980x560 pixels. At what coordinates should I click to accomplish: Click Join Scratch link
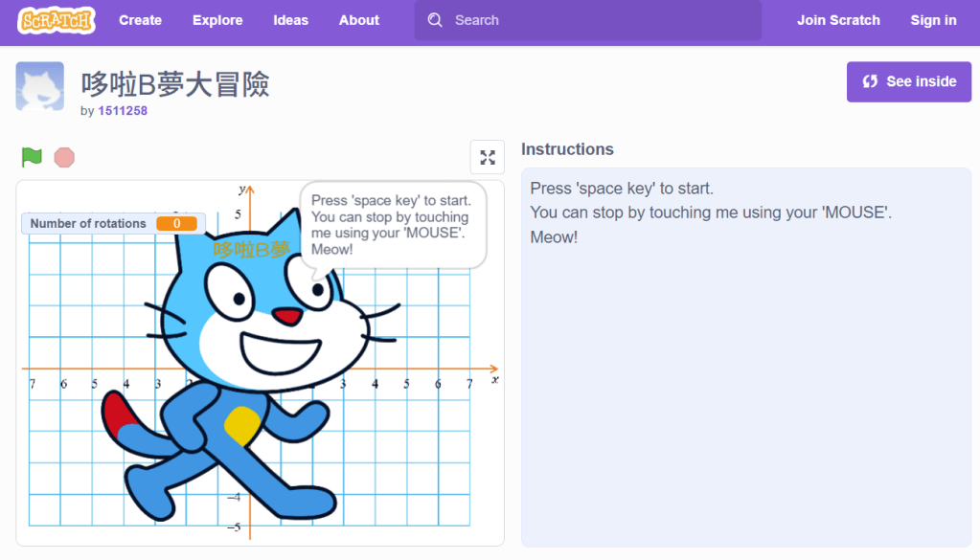(838, 20)
